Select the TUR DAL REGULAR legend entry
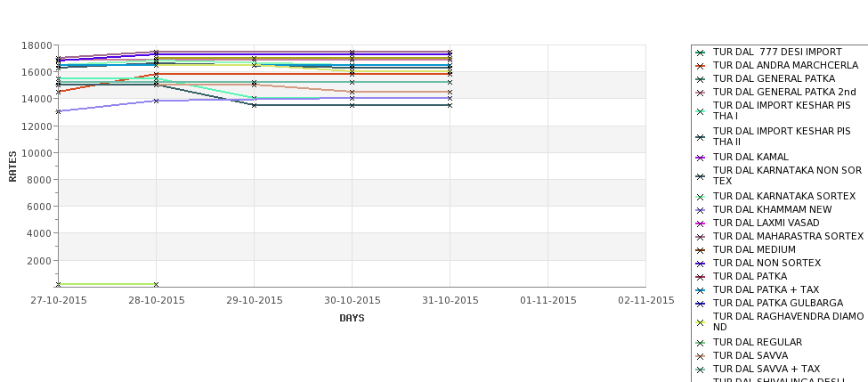 pyautogui.click(x=758, y=342)
